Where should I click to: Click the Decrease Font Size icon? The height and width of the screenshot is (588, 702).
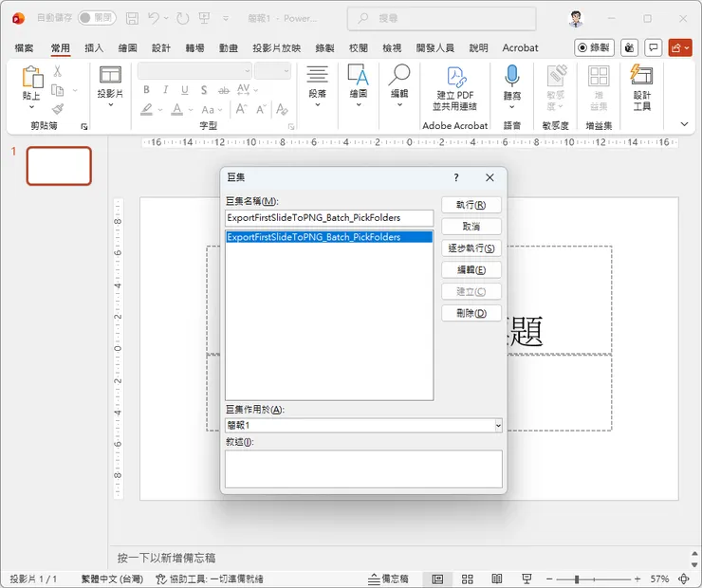[x=261, y=109]
